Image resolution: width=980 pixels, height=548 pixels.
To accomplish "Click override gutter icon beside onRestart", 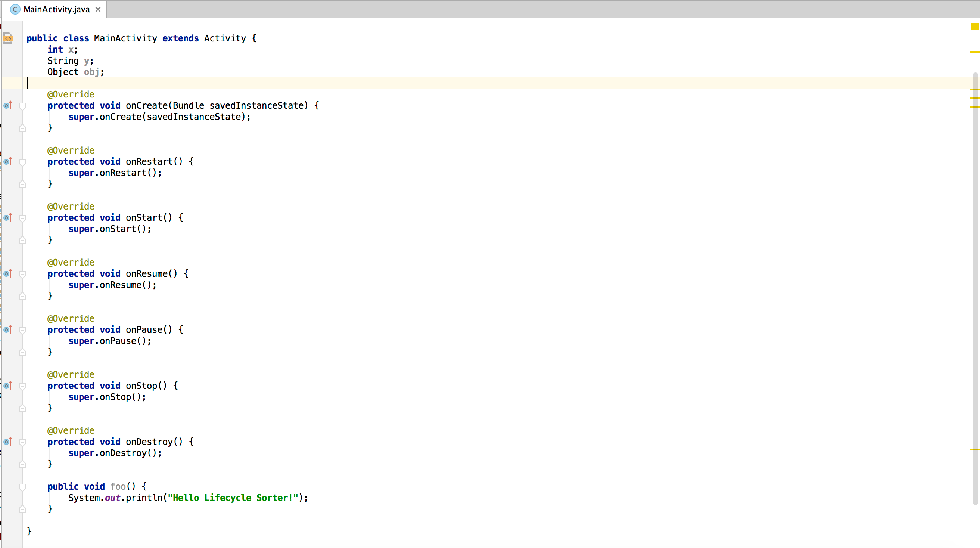I will coord(8,161).
